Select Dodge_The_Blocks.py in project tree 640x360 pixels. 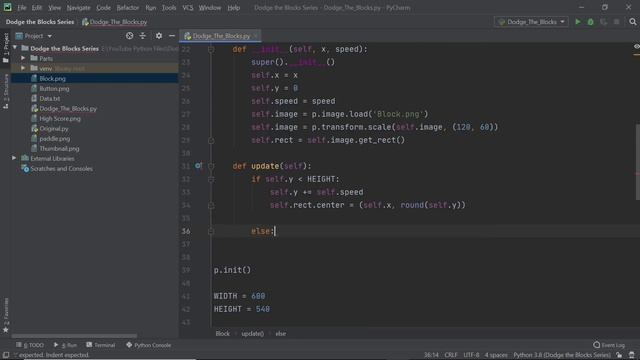(68, 109)
